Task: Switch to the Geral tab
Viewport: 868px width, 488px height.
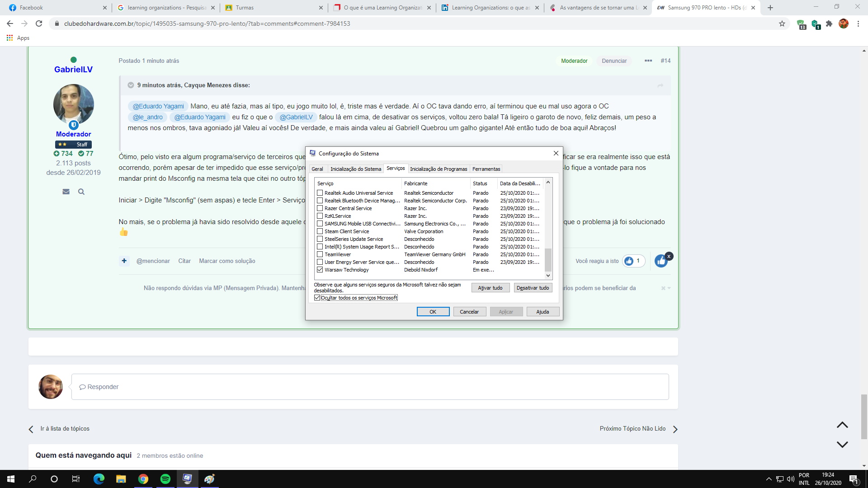Action: click(x=317, y=169)
